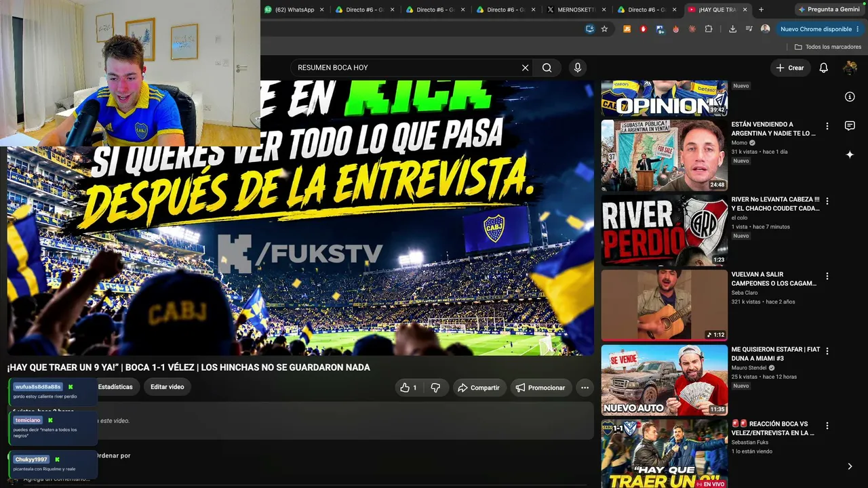Click the Crear button
The width and height of the screenshot is (868, 488).
coord(790,68)
